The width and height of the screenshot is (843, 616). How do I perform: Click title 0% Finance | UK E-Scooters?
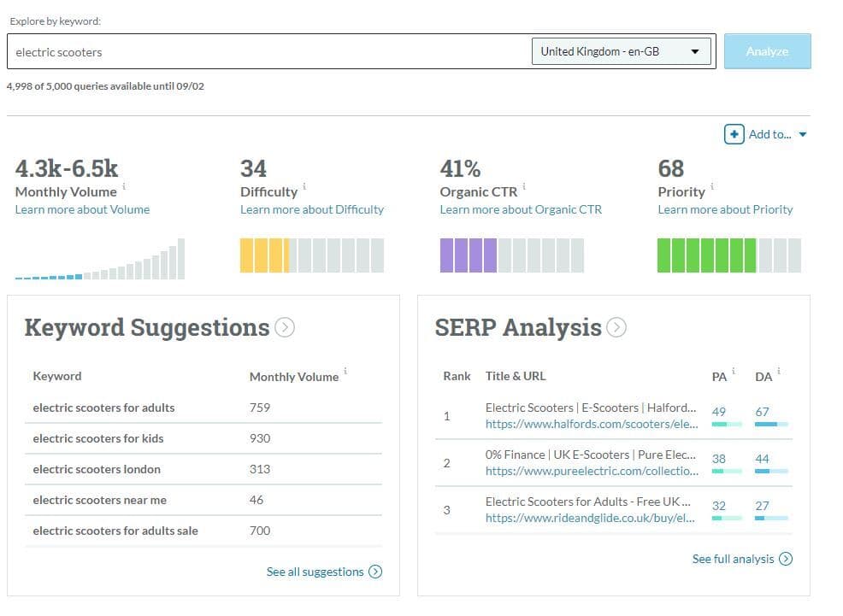pyautogui.click(x=590, y=455)
